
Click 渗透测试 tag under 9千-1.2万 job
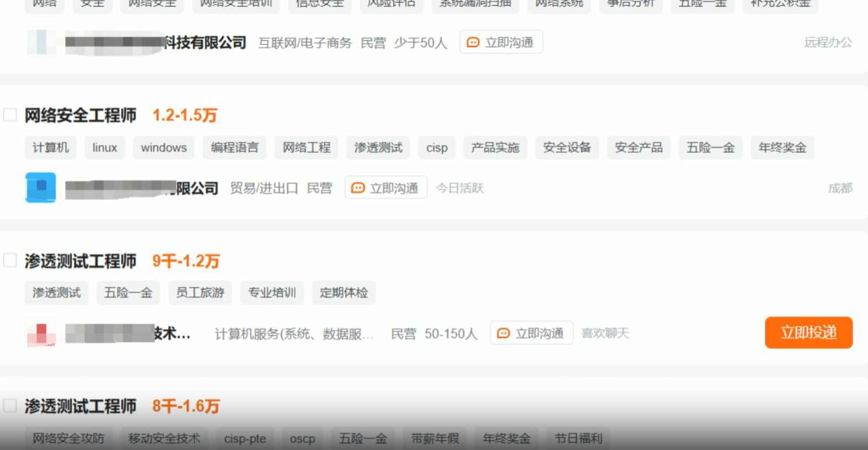[x=56, y=293]
